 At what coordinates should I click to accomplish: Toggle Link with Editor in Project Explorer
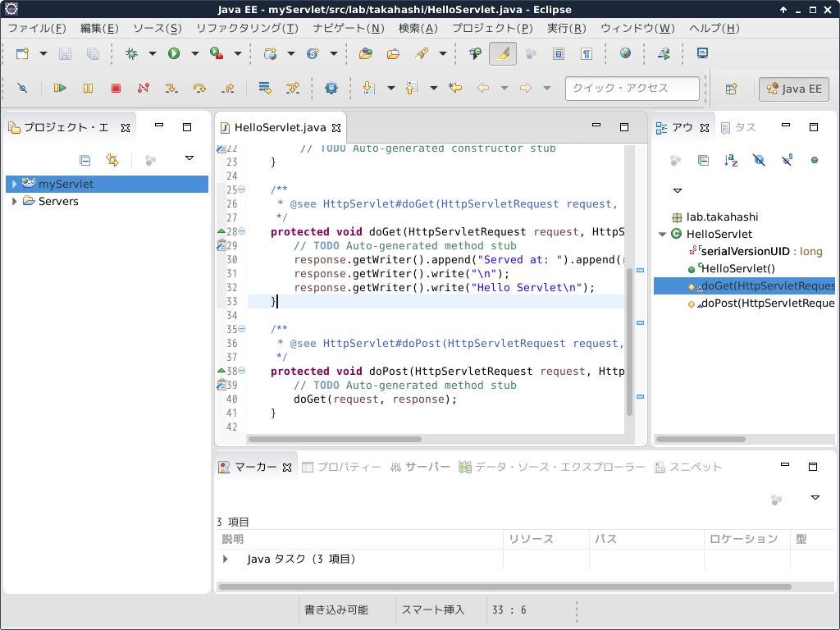coord(112,160)
